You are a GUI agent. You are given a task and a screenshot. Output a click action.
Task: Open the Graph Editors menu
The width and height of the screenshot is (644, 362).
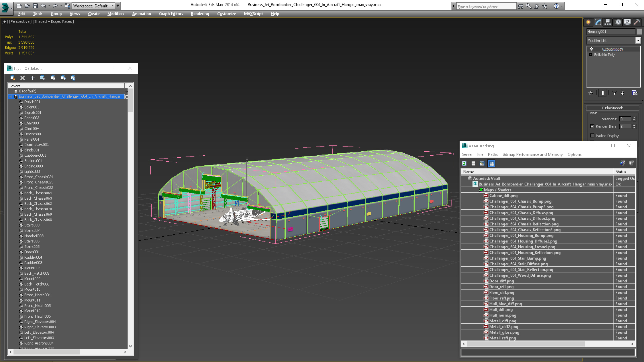click(171, 14)
